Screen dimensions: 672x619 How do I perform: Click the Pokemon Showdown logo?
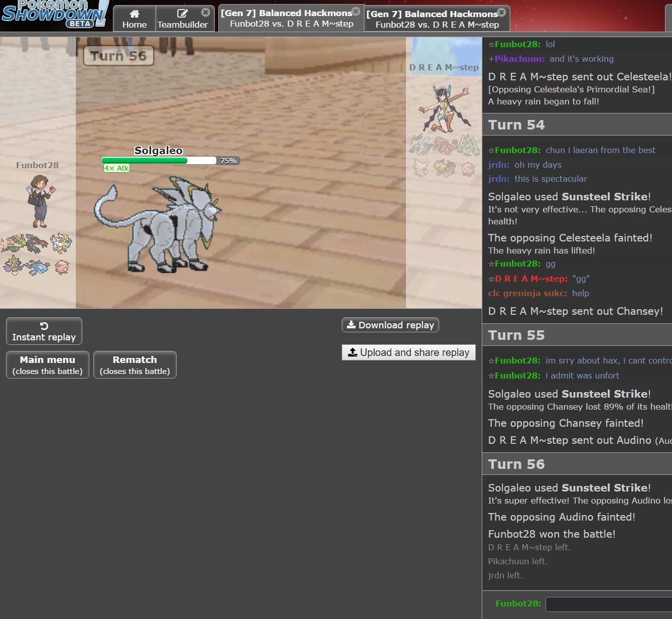point(55,14)
